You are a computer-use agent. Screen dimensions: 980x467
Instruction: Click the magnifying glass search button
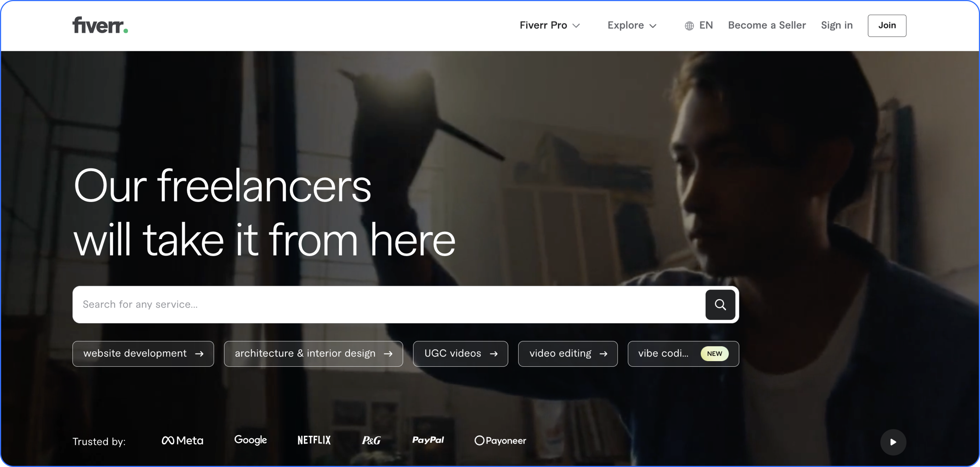point(720,304)
